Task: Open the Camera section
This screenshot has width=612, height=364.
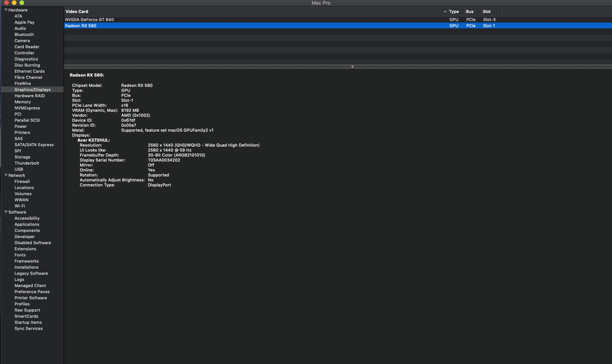Action: coord(22,41)
